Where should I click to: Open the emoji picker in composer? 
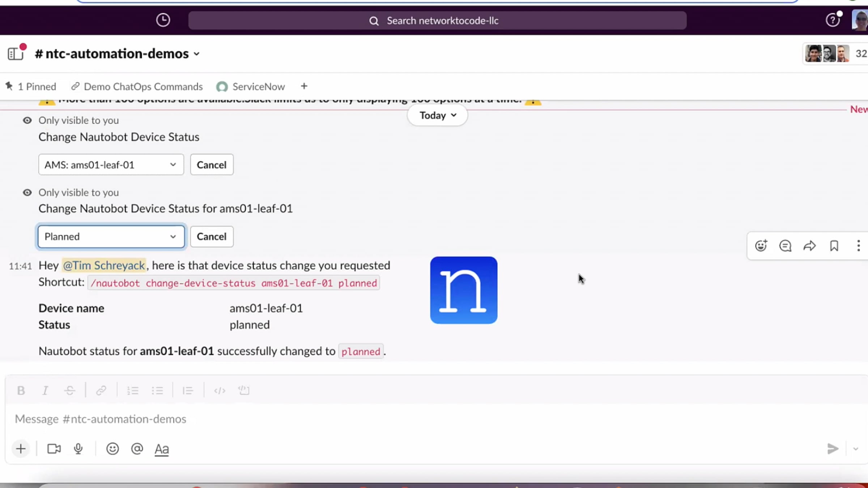[112, 449]
